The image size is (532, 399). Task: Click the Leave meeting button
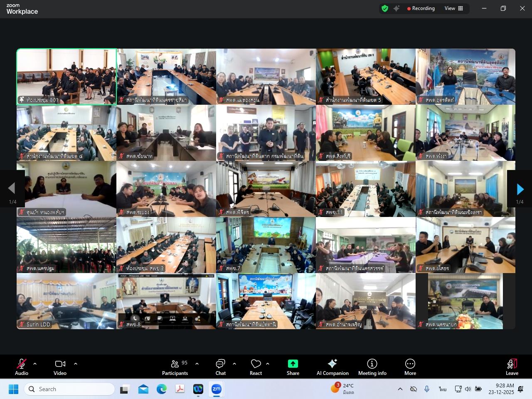point(512,367)
